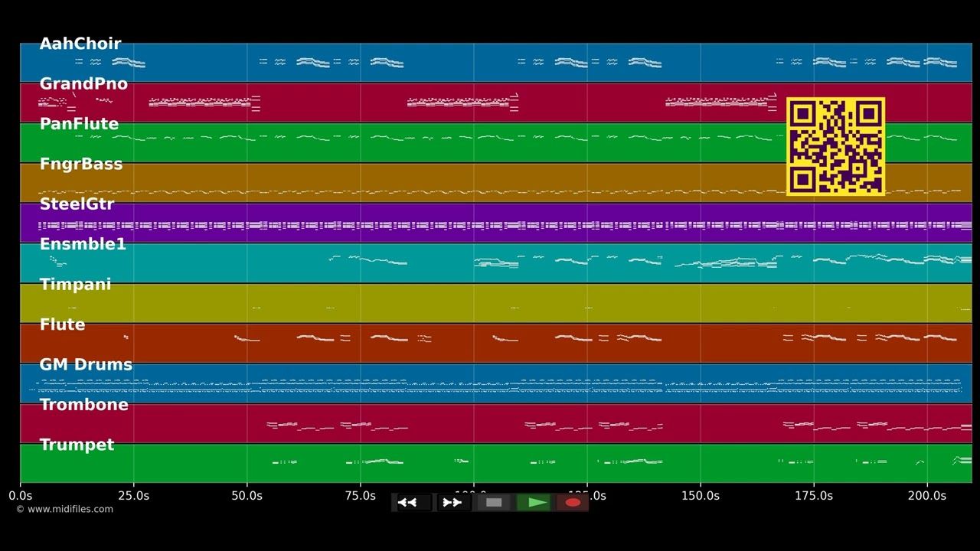Start recording with the red record button
980x551 pixels.
[x=573, y=503]
